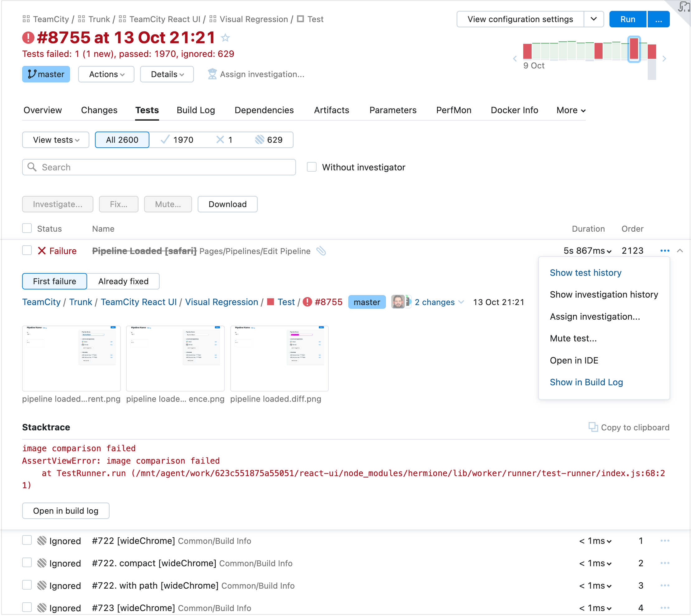
Task: Check the checkbox for the Pipeline Loaded failure row
Action: coord(27,250)
